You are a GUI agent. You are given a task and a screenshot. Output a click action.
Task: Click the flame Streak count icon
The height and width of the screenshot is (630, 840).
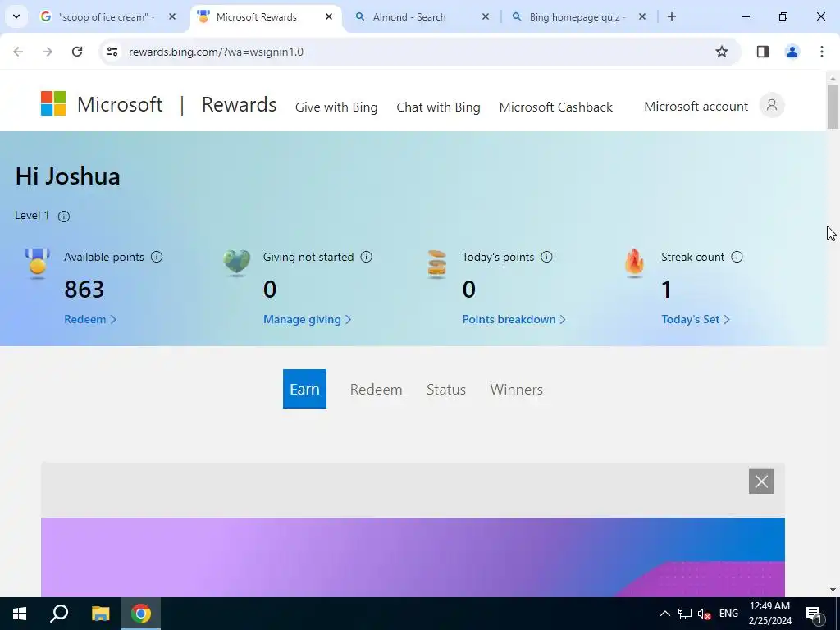point(634,263)
